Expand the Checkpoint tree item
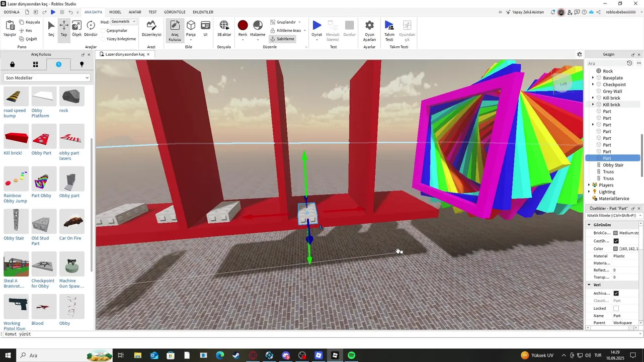The width and height of the screenshot is (644, 362). coord(593,84)
